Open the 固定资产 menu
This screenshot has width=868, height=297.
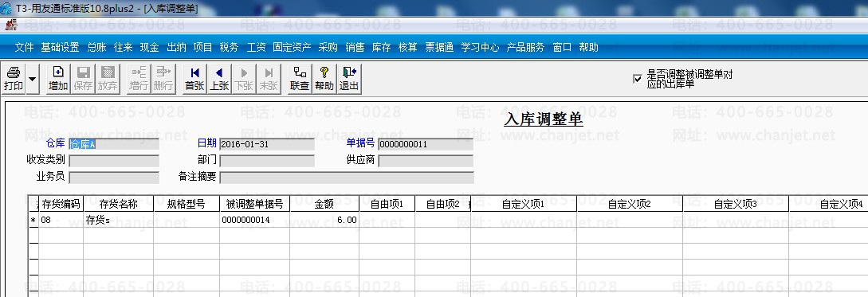(292, 48)
